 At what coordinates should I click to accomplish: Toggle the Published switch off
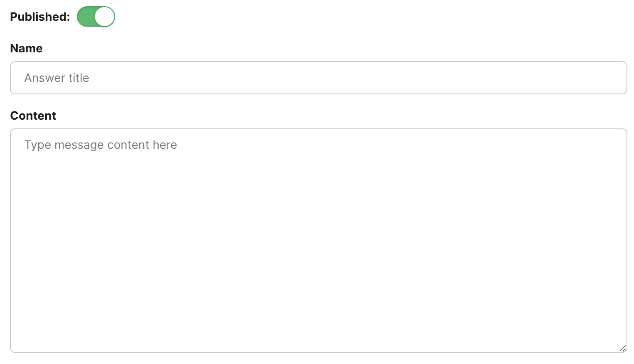[x=96, y=17]
